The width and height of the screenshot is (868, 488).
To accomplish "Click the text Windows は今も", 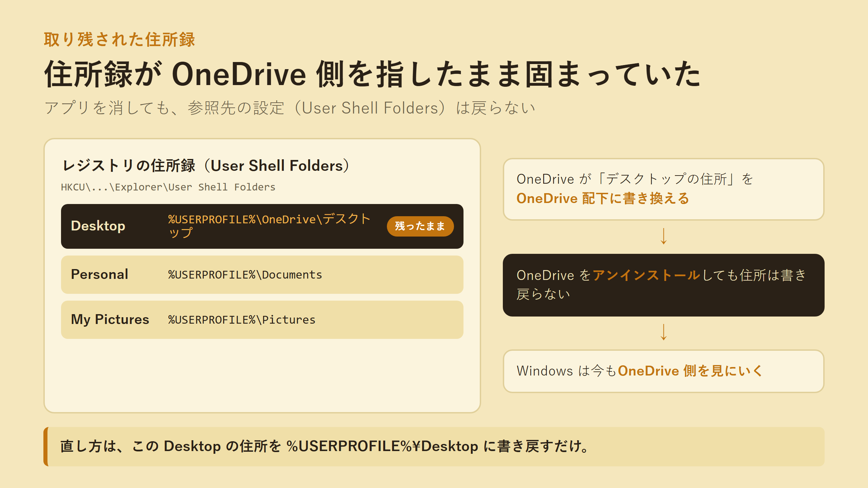I will [567, 371].
